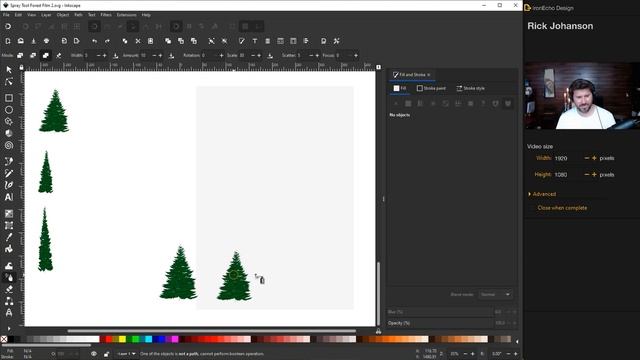640x360 pixels.
Task: Open the Blend mode Normal dropdown
Action: click(495, 294)
